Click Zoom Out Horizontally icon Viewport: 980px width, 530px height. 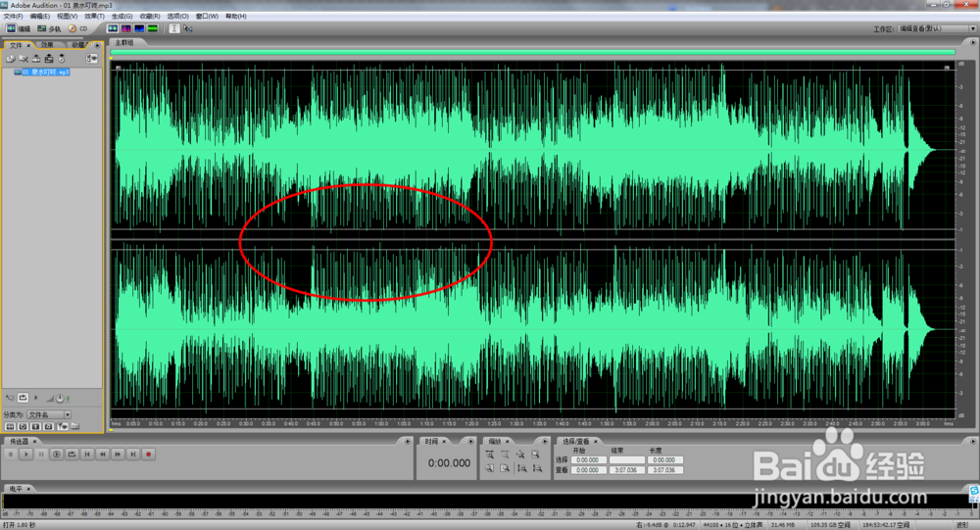point(505,455)
